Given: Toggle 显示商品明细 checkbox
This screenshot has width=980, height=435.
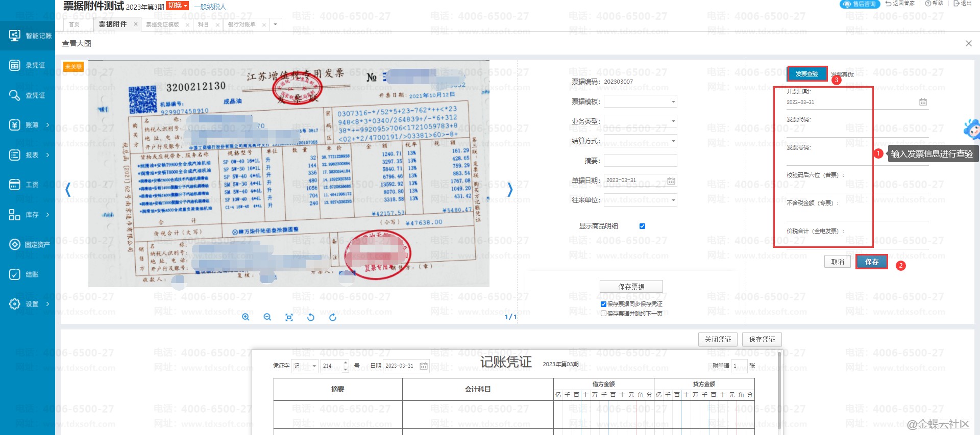Looking at the screenshot, I should [x=642, y=226].
